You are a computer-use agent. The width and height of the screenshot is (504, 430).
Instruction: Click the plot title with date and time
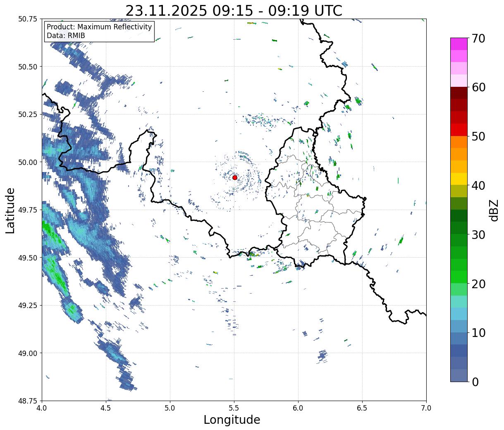point(234,10)
